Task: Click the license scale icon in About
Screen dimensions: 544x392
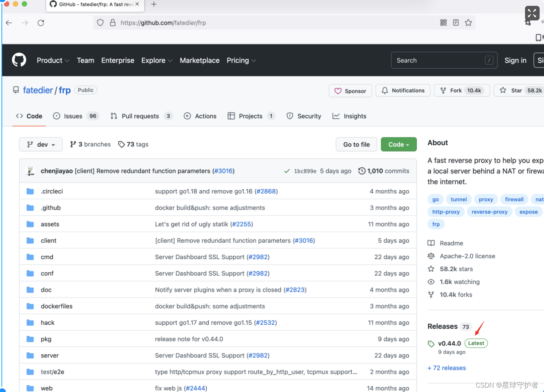Action: [431, 256]
